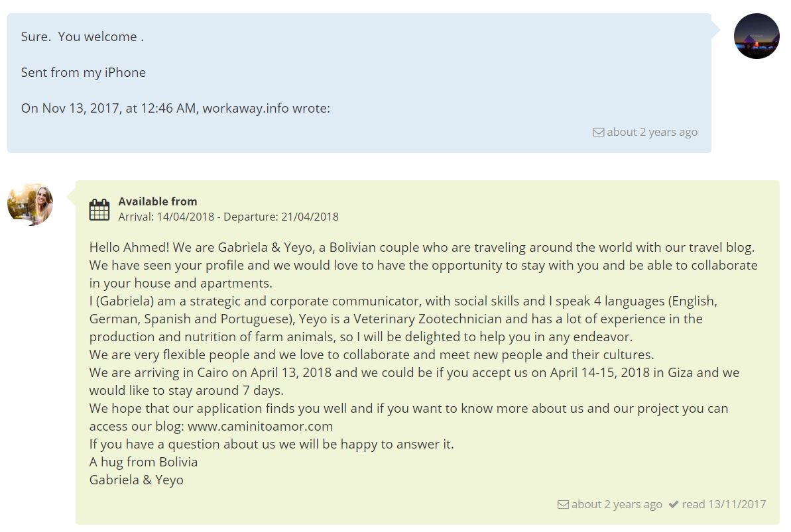Image resolution: width=791 pixels, height=532 pixels.
Task: Click the calendar icon beside Available from
Action: coord(99,209)
